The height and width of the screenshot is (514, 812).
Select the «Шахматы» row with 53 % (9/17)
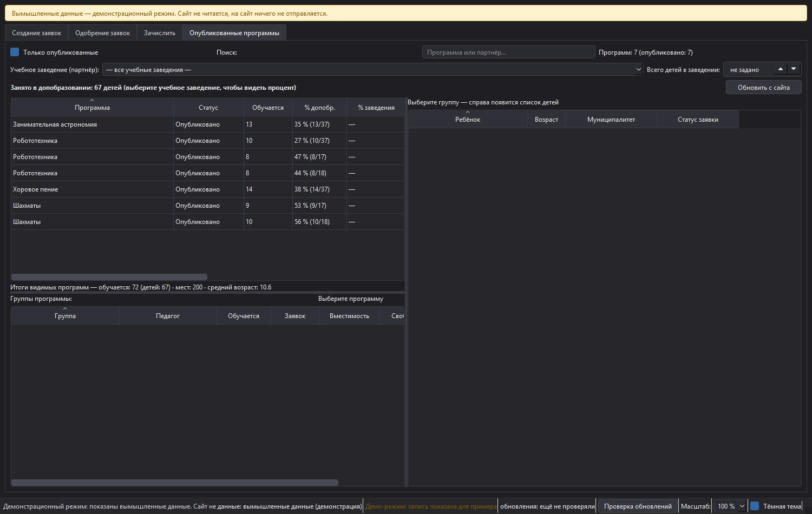(x=207, y=206)
